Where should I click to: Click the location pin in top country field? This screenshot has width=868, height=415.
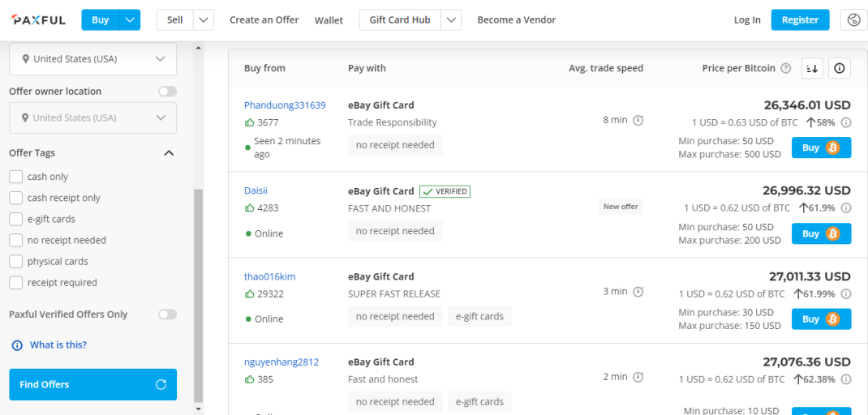tap(25, 58)
